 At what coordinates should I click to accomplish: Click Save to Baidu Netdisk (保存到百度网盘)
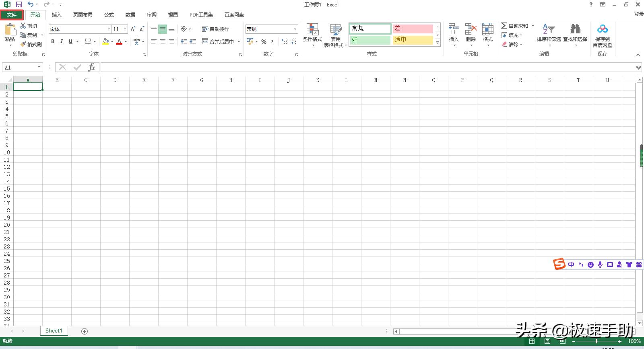click(x=602, y=29)
